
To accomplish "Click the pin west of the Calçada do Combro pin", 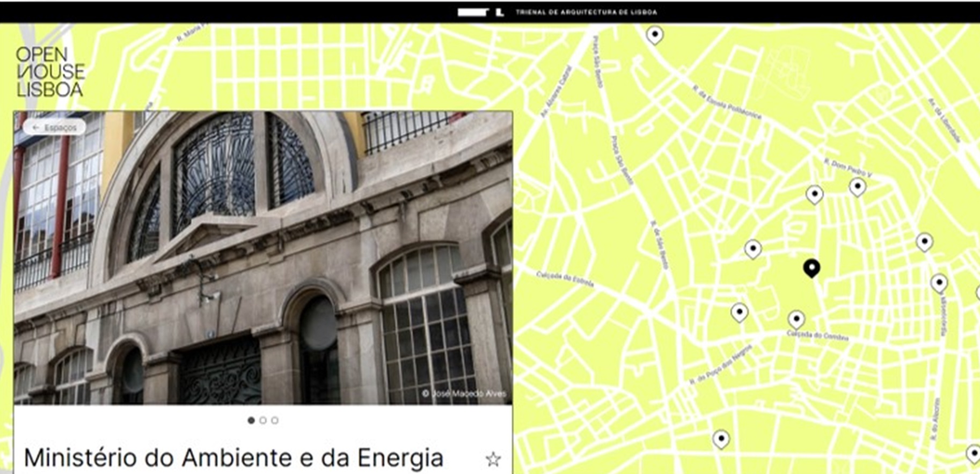I will tap(739, 311).
